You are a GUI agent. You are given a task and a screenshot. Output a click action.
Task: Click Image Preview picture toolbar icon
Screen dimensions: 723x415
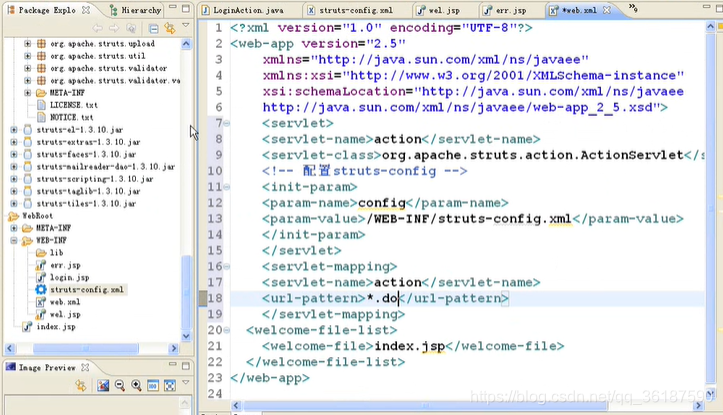pyautogui.click(x=103, y=385)
